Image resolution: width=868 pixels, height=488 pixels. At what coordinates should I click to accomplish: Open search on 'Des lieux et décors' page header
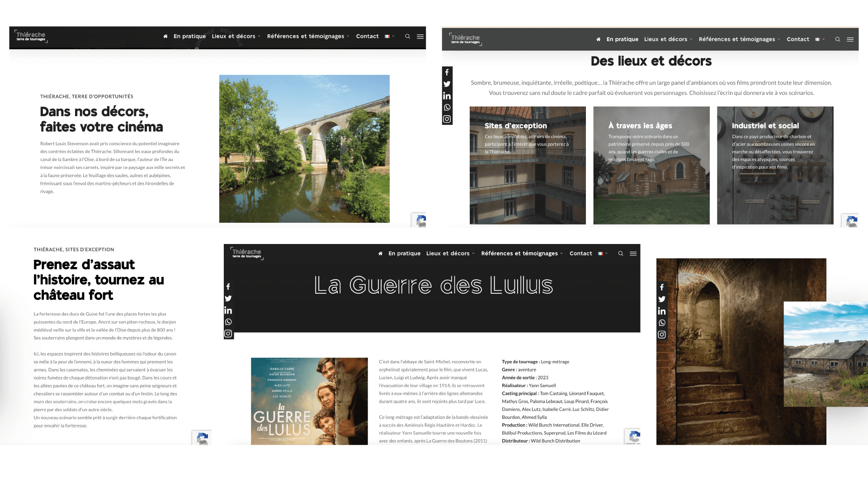point(838,39)
